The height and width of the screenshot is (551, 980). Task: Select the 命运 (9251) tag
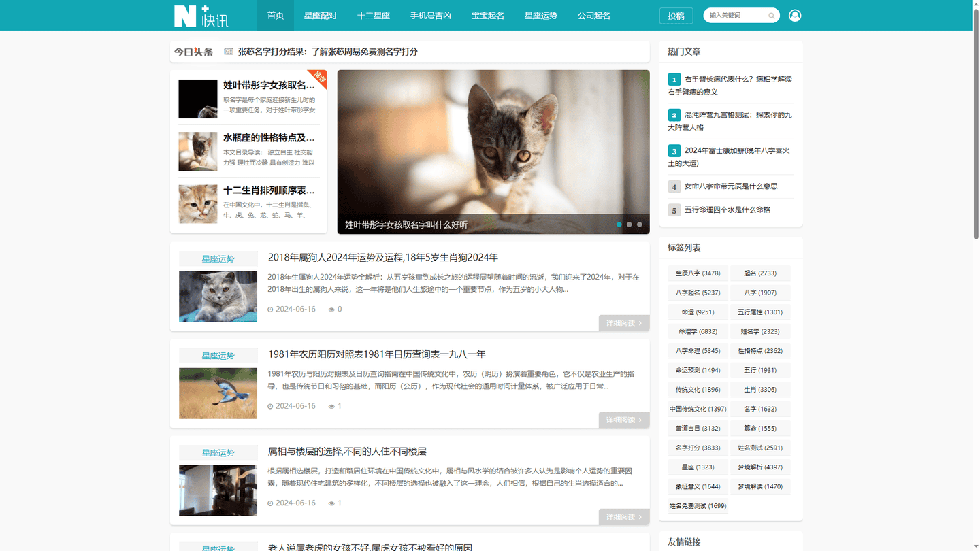point(698,312)
